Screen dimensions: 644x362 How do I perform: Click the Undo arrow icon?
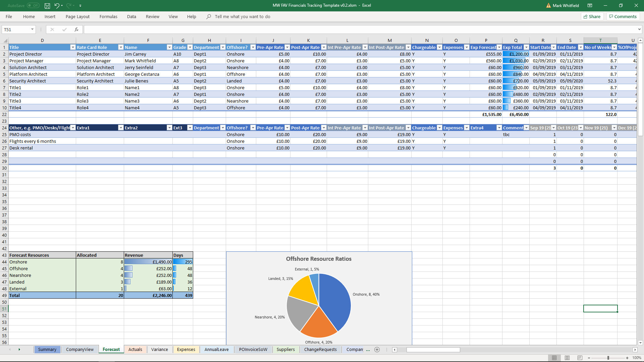[x=57, y=6]
